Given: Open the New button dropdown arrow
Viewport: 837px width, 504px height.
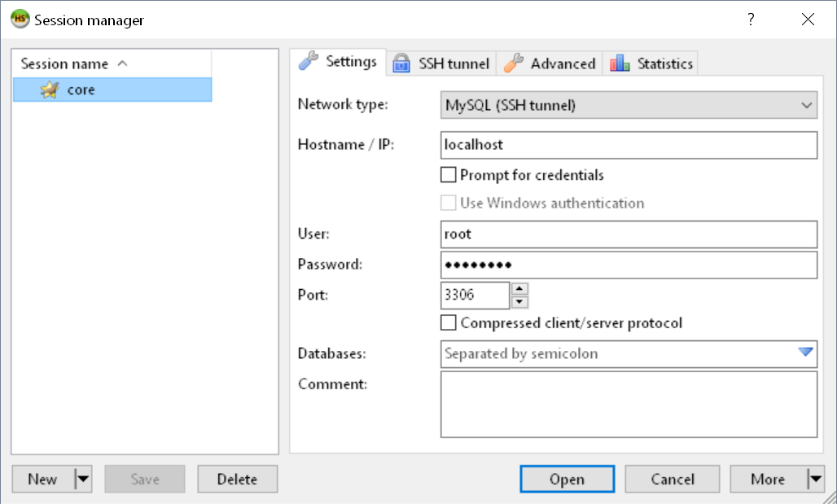Looking at the screenshot, I should click(83, 479).
